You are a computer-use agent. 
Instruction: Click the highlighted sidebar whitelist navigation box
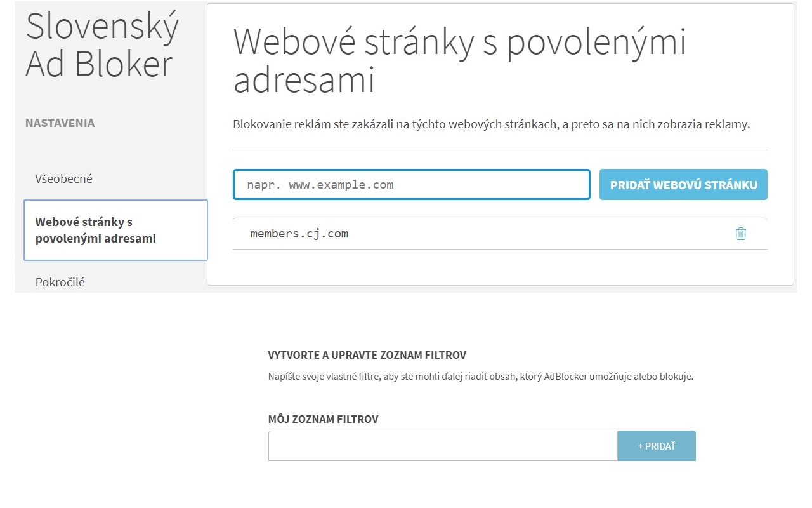115,230
